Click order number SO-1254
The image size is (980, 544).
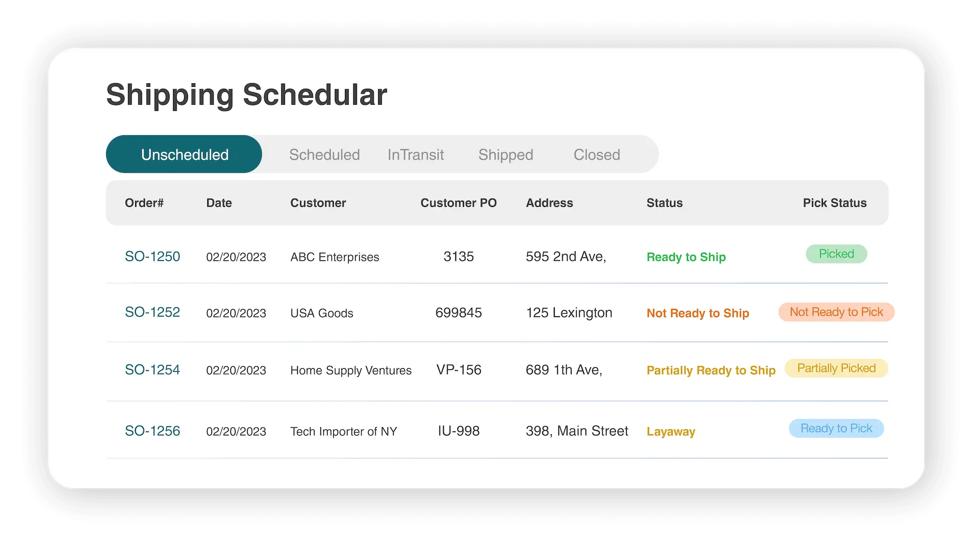pos(153,370)
